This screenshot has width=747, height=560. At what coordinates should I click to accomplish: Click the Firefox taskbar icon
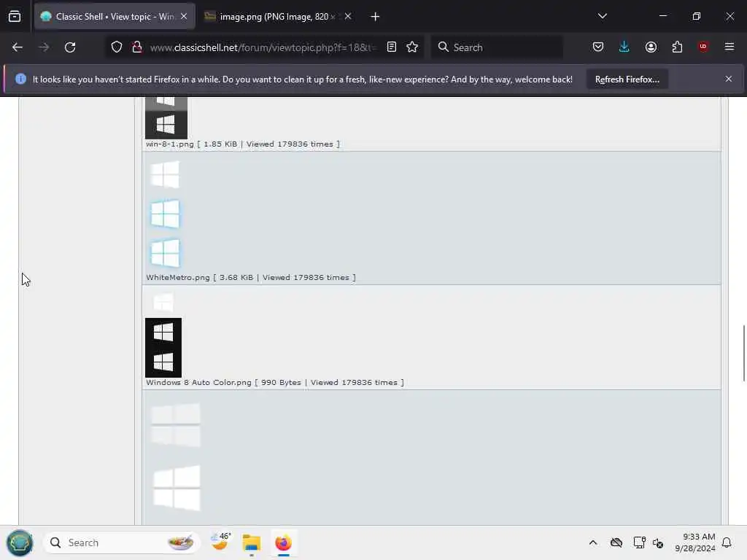coord(284,542)
